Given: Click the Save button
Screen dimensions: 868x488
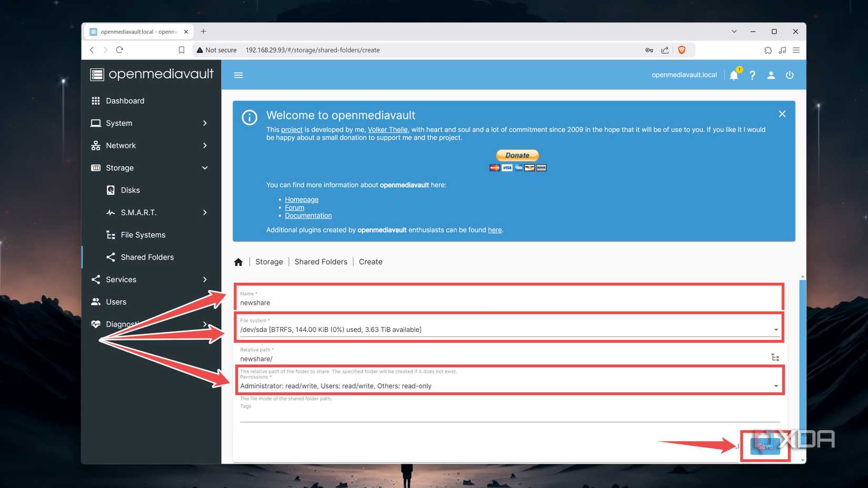Looking at the screenshot, I should [765, 446].
